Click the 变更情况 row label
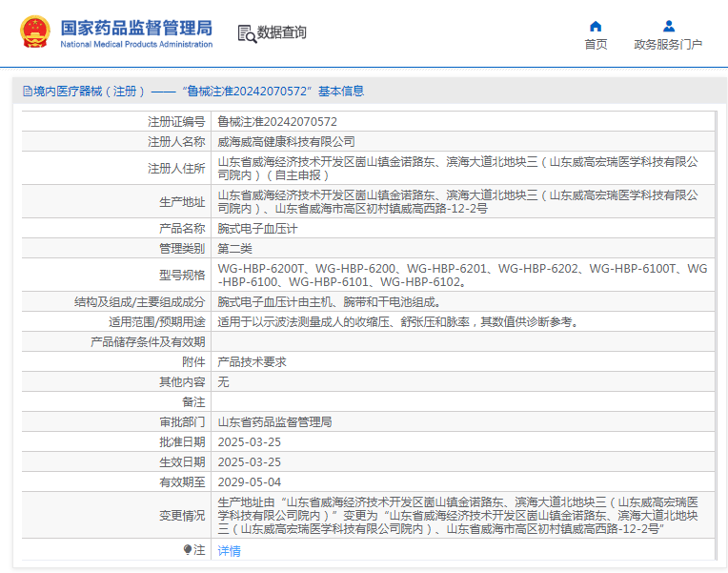728x573 pixels. 182,516
